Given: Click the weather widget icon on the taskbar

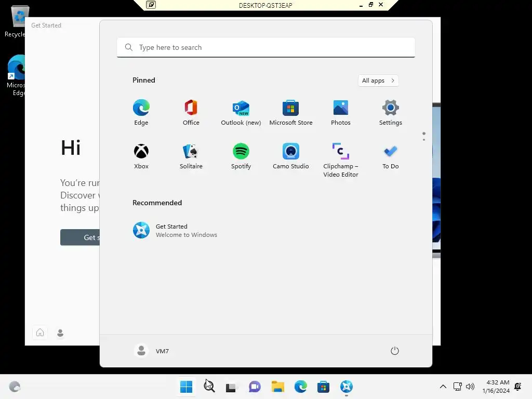Looking at the screenshot, I should tap(15, 387).
